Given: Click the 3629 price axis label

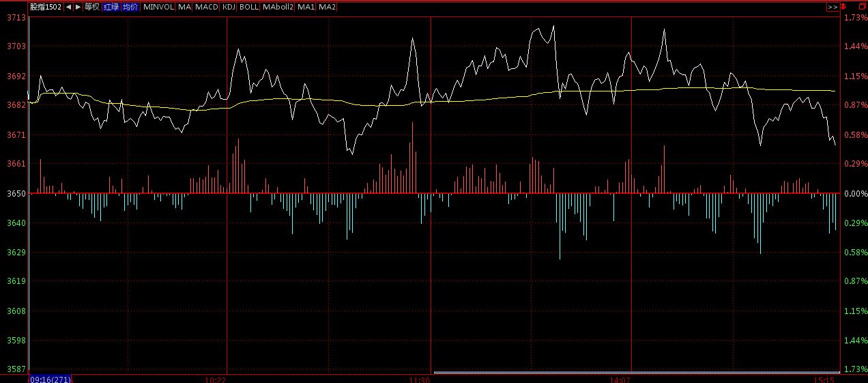Looking at the screenshot, I should coord(16,253).
